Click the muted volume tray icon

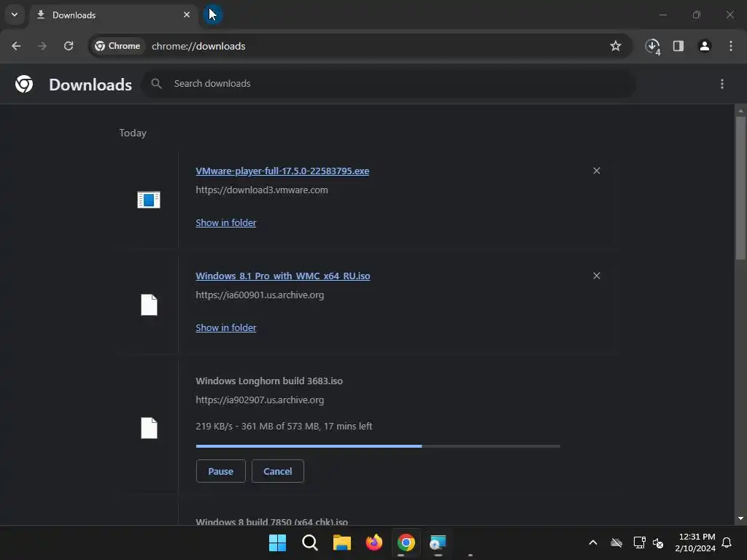click(x=659, y=542)
